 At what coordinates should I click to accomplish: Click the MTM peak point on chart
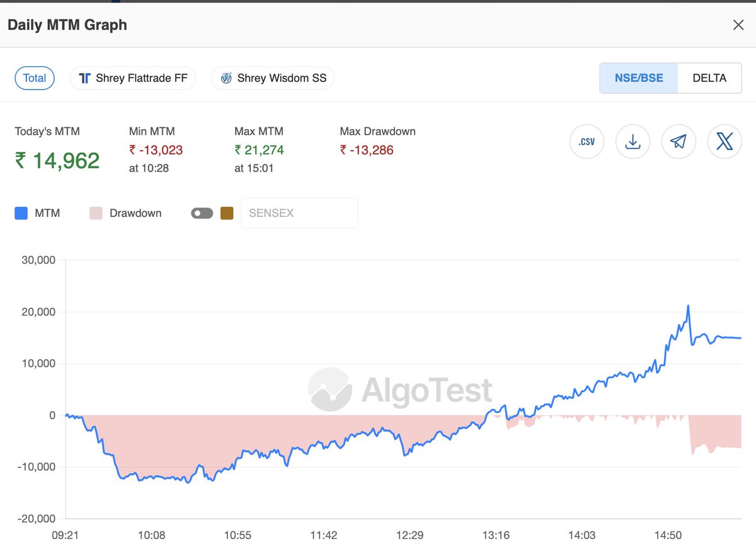(688, 306)
